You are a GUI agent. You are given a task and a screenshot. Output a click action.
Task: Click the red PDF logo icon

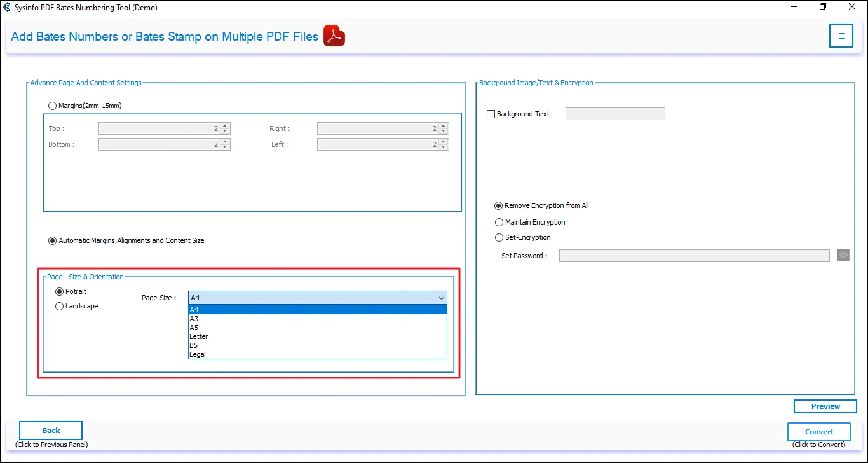coord(334,36)
